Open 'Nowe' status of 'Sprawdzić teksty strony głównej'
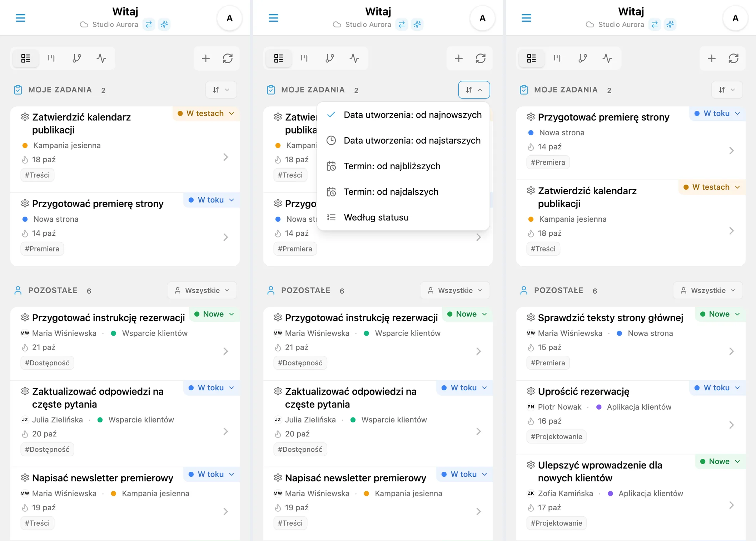756x541 pixels. 720,314
